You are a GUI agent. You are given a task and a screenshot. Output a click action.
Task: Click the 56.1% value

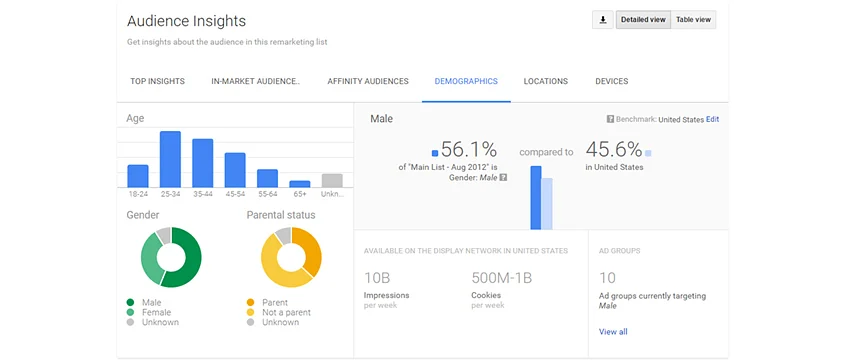[x=469, y=149]
